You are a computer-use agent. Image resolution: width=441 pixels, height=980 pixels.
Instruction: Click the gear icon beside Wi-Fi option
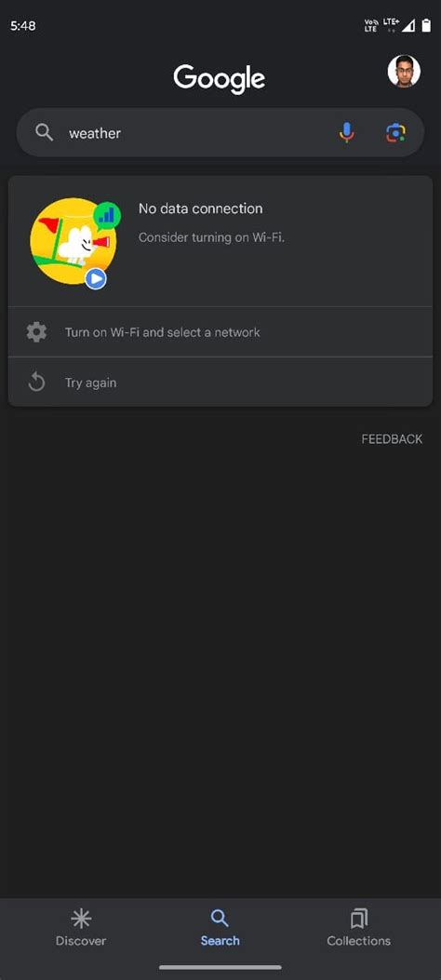click(x=37, y=332)
